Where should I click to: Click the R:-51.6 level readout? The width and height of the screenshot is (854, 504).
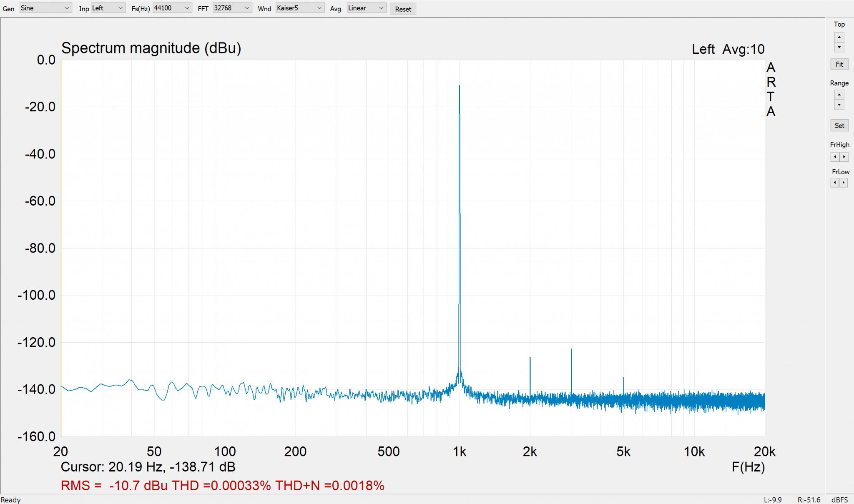coord(809,499)
